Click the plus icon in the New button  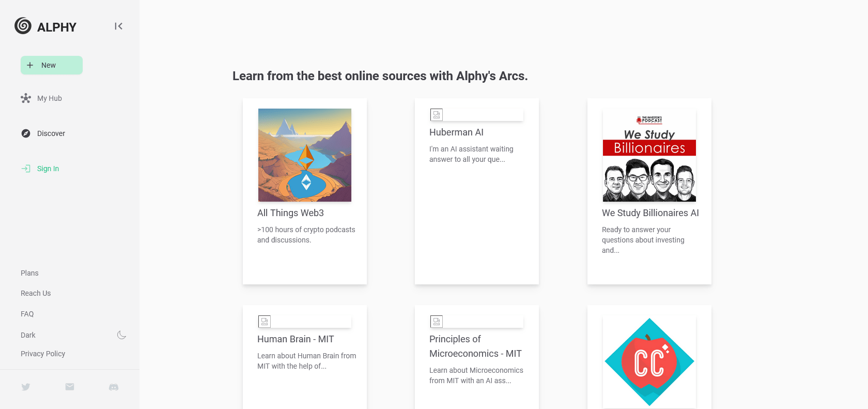coord(30,65)
